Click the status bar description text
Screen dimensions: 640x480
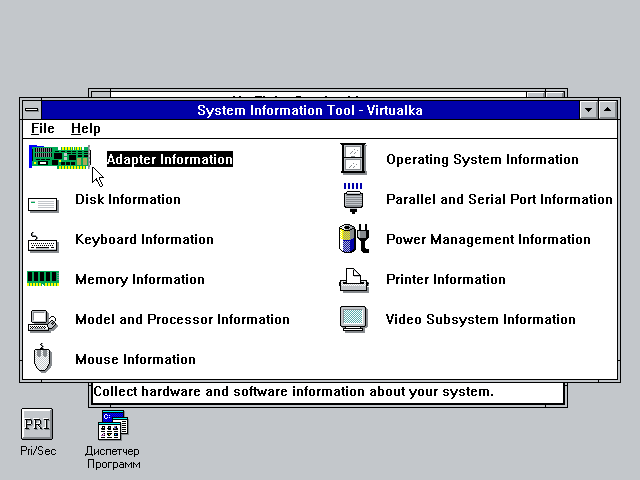tap(293, 392)
